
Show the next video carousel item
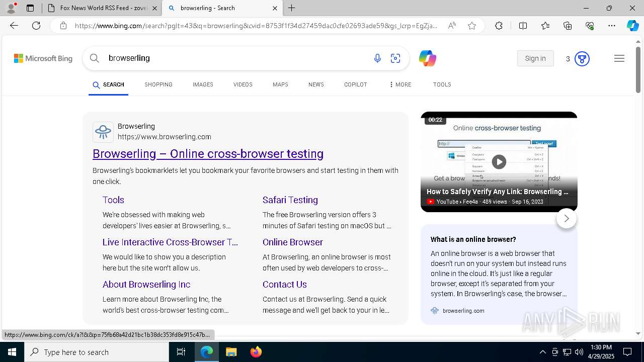point(567,218)
